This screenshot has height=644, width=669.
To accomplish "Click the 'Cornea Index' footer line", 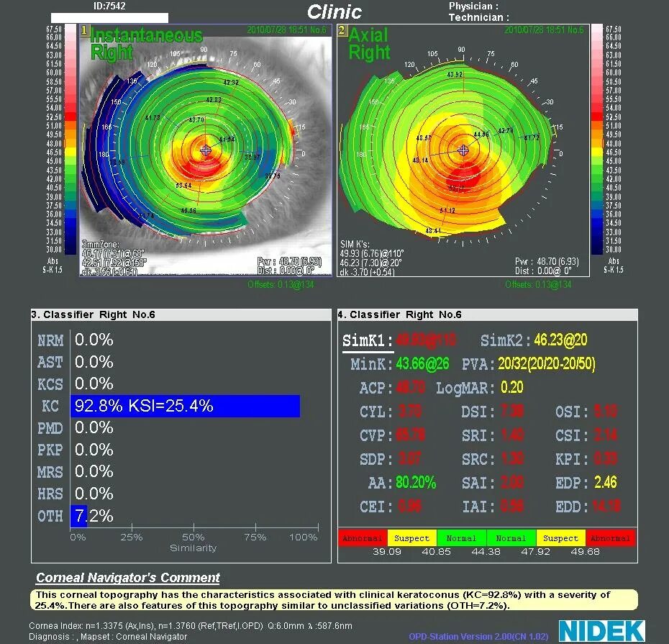I will (x=191, y=625).
